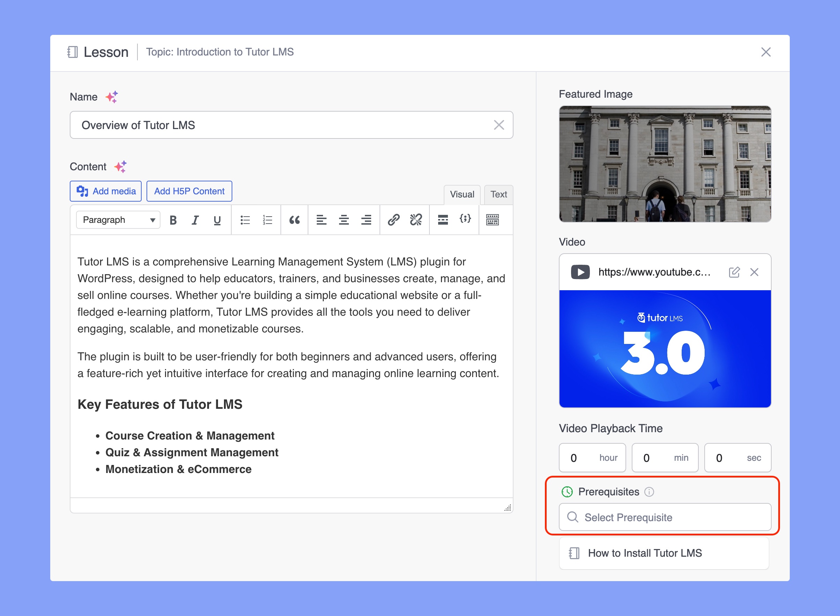The width and height of the screenshot is (840, 616).
Task: Click the Select Prerequisite search field
Action: click(665, 517)
